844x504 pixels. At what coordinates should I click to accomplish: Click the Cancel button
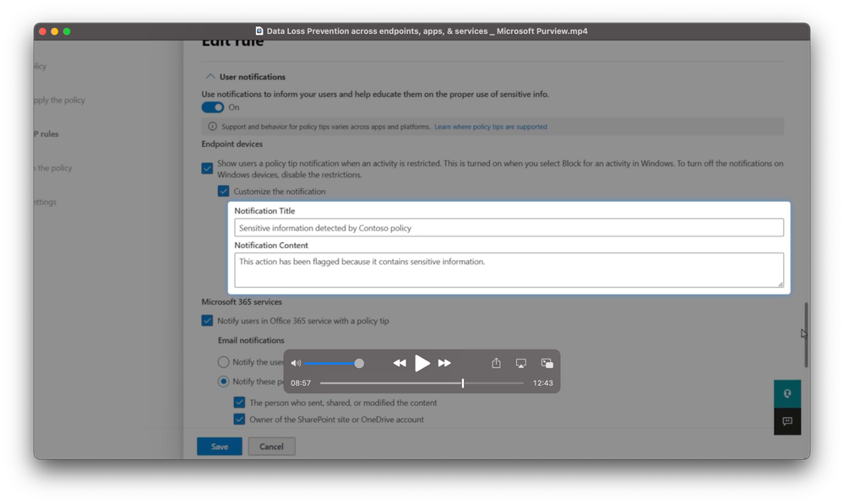click(271, 447)
